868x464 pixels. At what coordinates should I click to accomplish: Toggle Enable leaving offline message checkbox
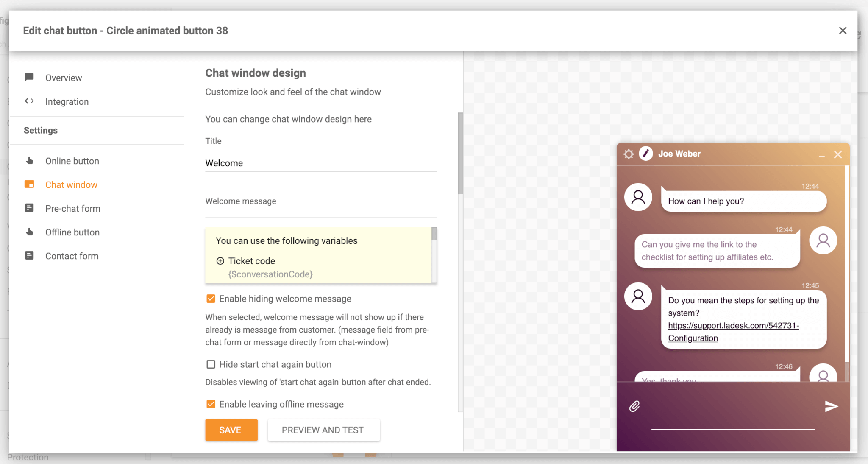pos(211,405)
